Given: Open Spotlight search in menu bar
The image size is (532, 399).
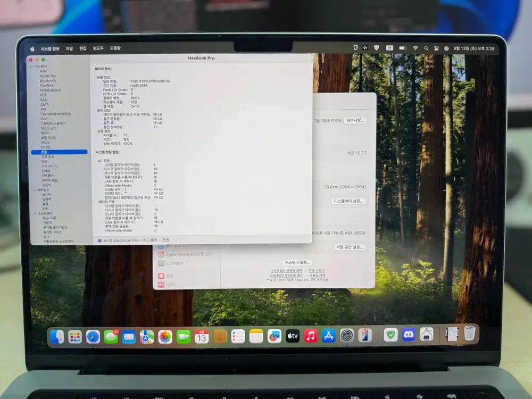Looking at the screenshot, I should tap(426, 48).
